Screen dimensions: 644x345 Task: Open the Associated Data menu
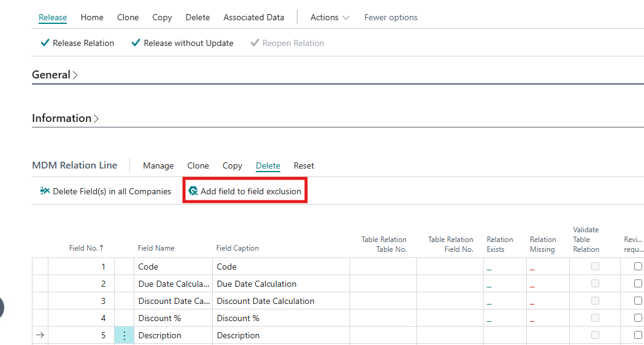click(253, 17)
